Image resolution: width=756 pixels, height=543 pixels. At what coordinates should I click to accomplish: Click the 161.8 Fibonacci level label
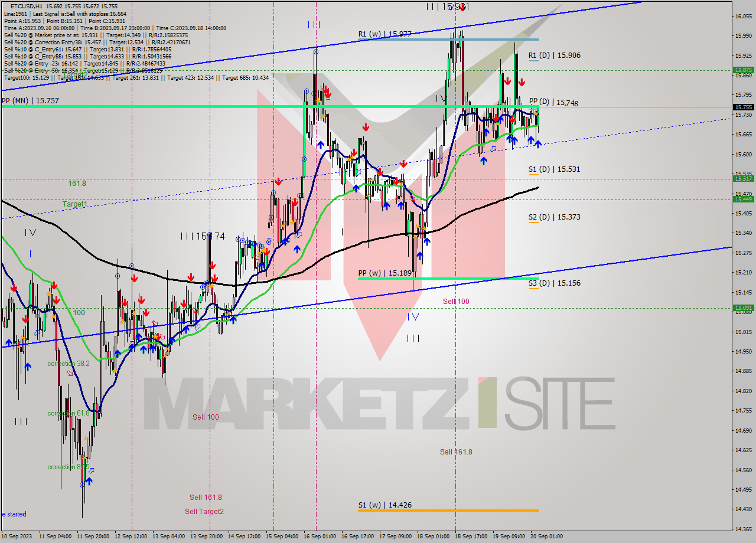click(x=77, y=184)
